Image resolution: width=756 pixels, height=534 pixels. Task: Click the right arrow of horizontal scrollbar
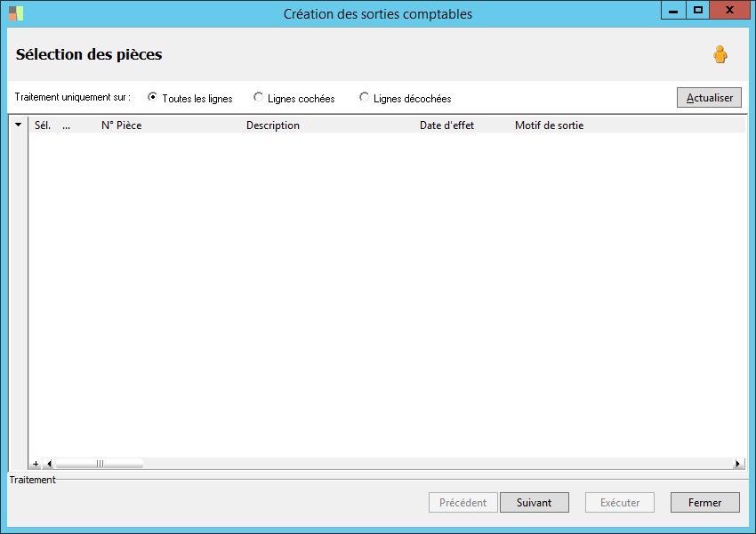pyautogui.click(x=737, y=464)
